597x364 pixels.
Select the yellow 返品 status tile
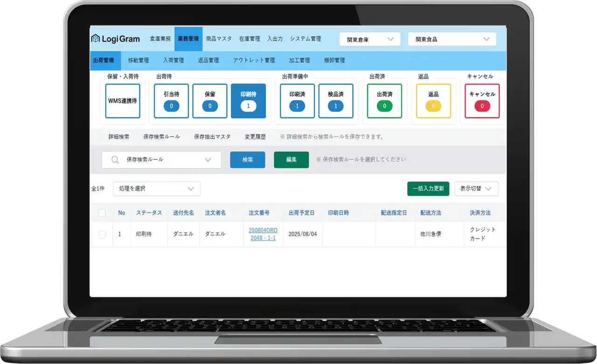(433, 101)
